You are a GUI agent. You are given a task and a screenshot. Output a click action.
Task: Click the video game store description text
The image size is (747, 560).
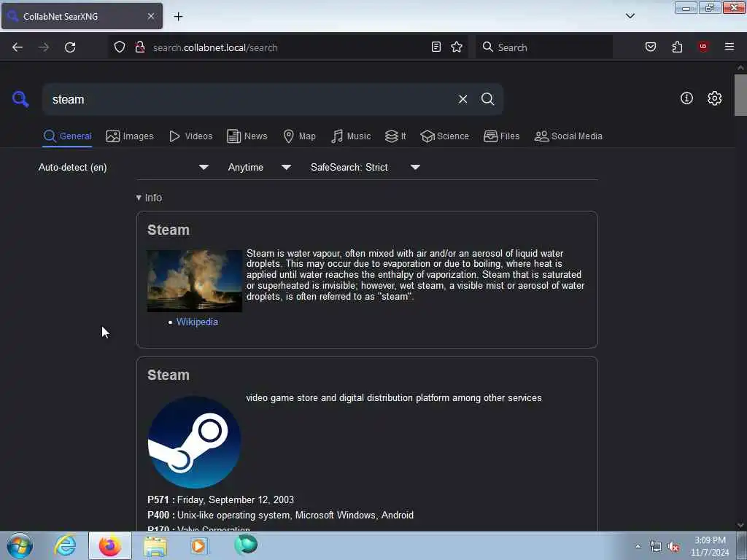pos(393,397)
